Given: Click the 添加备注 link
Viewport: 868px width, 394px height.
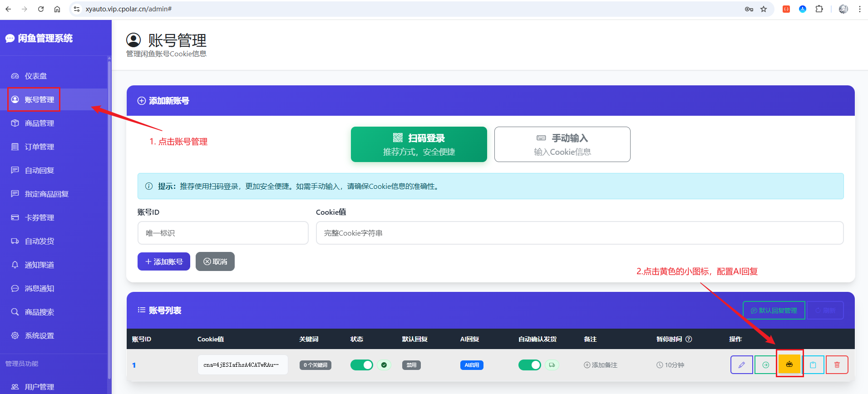Looking at the screenshot, I should click(601, 365).
